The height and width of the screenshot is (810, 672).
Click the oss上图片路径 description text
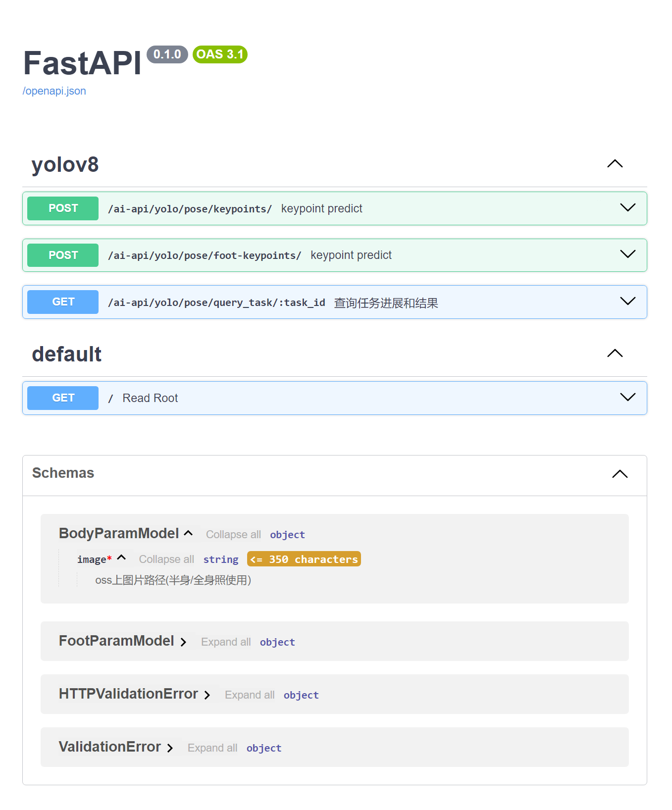[173, 580]
